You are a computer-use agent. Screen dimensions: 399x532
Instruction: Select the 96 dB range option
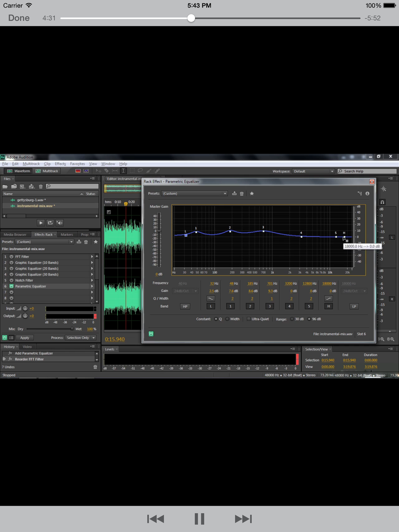[x=309, y=319]
